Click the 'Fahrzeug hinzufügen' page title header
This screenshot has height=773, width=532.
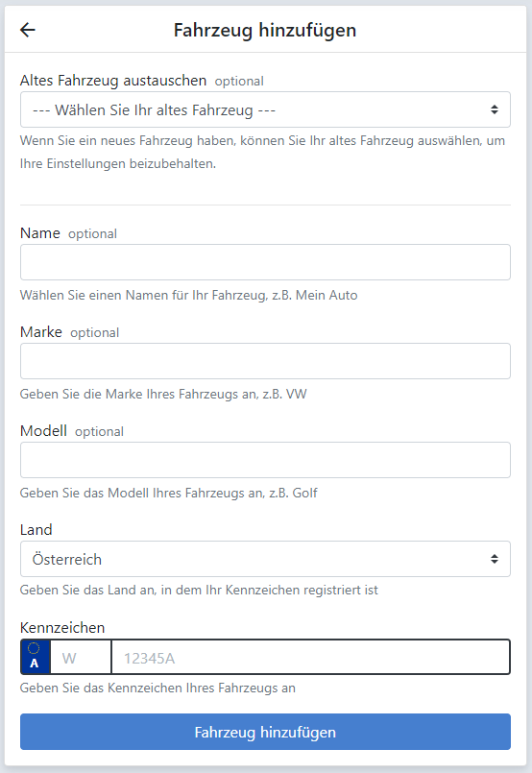point(265,30)
